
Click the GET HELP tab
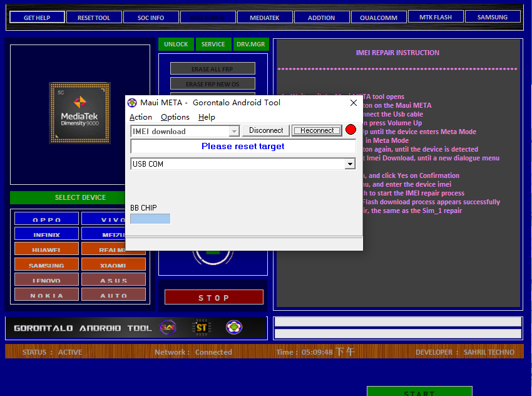click(x=37, y=18)
